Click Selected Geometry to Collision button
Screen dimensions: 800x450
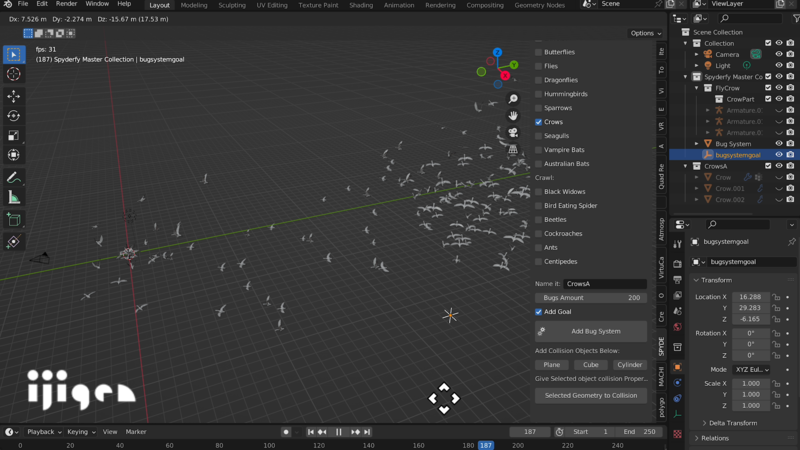click(x=591, y=395)
